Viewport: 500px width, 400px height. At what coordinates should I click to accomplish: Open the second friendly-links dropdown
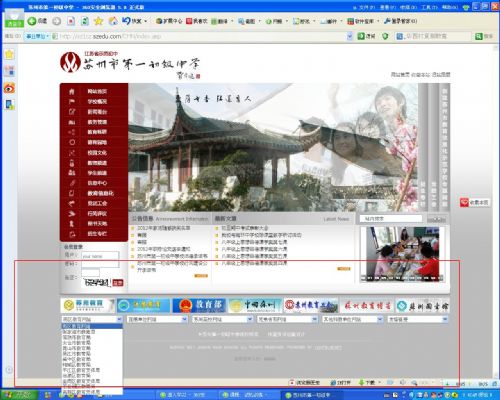(157, 319)
